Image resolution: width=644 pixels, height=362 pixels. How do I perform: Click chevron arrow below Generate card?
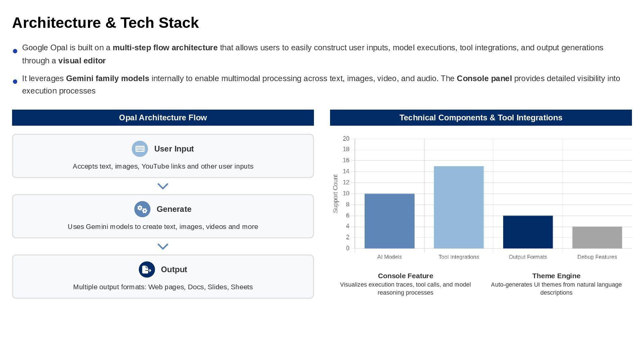[163, 246]
